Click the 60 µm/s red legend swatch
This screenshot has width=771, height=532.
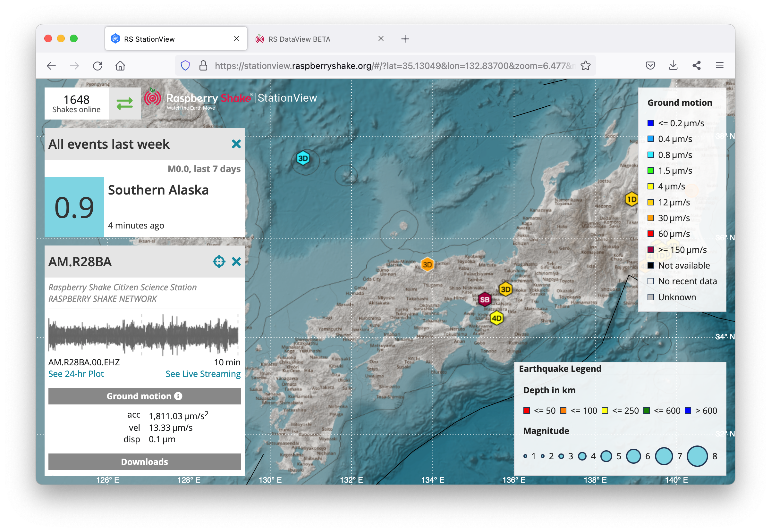[x=650, y=234]
